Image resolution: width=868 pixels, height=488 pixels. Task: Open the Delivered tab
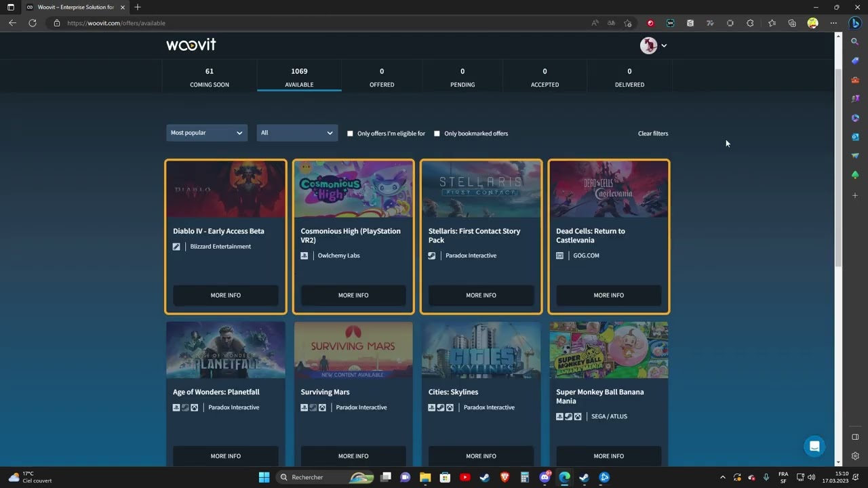[629, 77]
